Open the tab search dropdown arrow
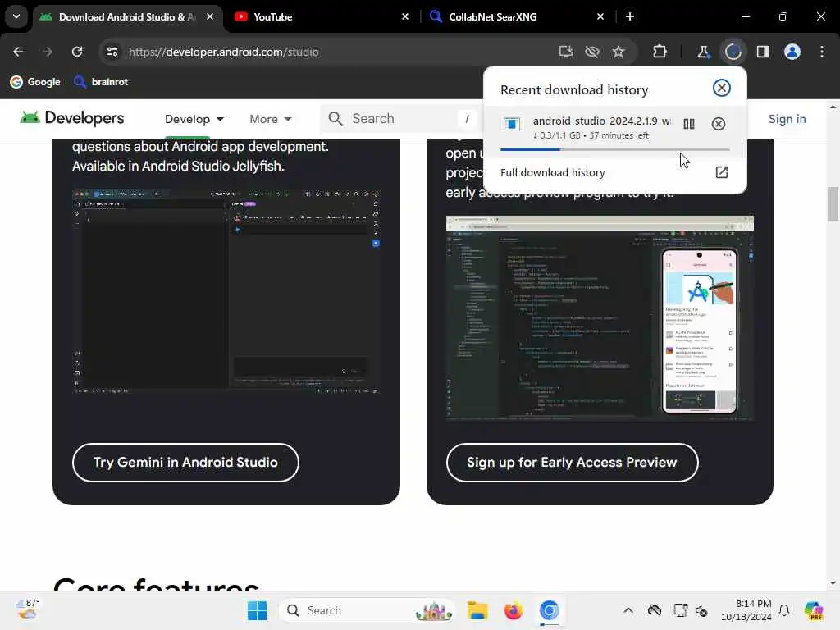The width and height of the screenshot is (840, 630). click(x=16, y=16)
